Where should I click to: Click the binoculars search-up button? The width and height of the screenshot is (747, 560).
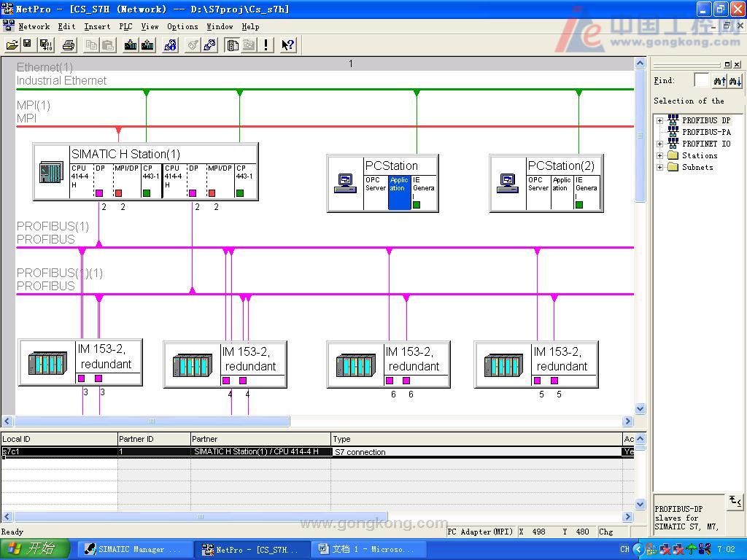[720, 81]
